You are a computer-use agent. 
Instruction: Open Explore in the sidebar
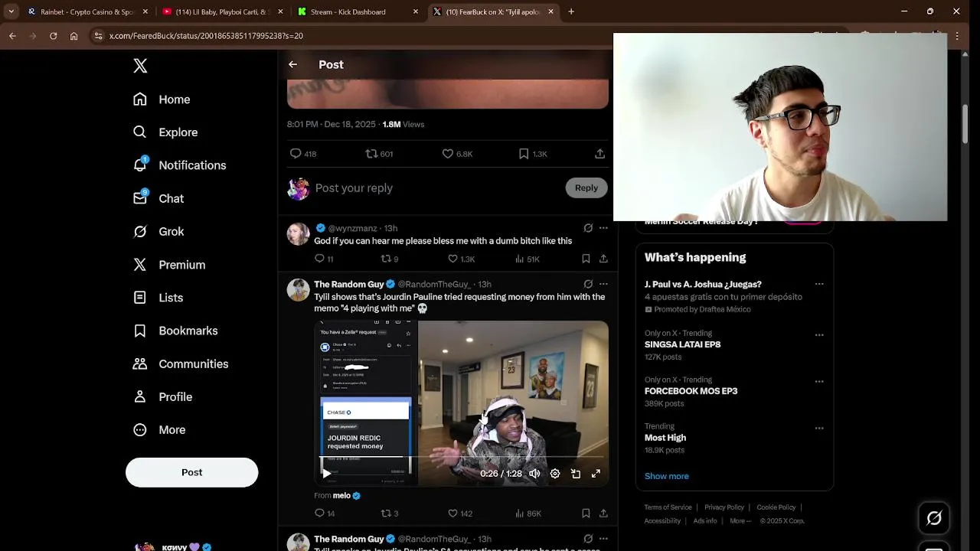[165, 132]
